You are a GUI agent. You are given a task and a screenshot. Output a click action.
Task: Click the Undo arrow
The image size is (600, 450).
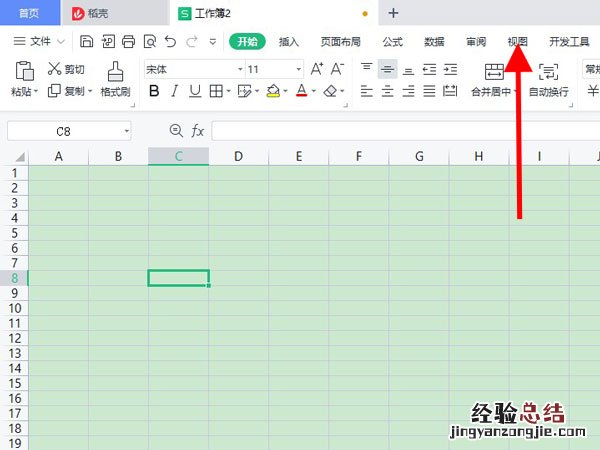170,42
